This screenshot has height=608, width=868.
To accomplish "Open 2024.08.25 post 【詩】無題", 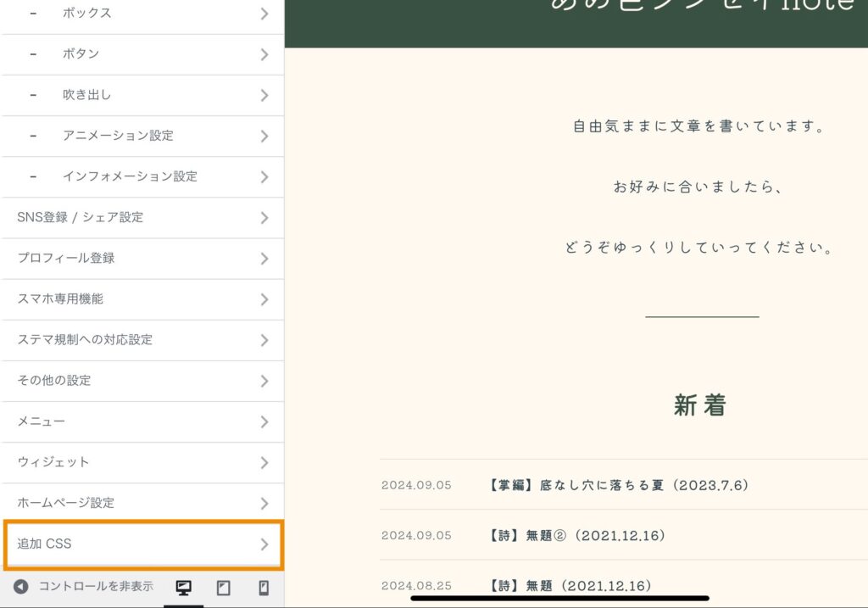I will pyautogui.click(x=569, y=586).
